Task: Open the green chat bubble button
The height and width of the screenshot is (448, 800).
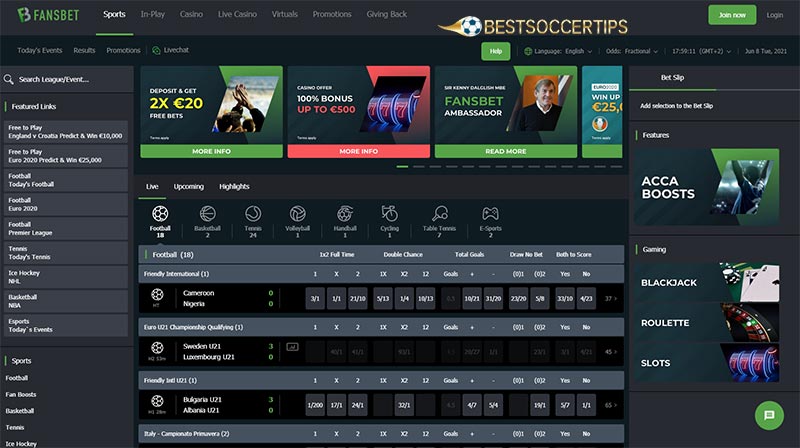Action: click(769, 415)
